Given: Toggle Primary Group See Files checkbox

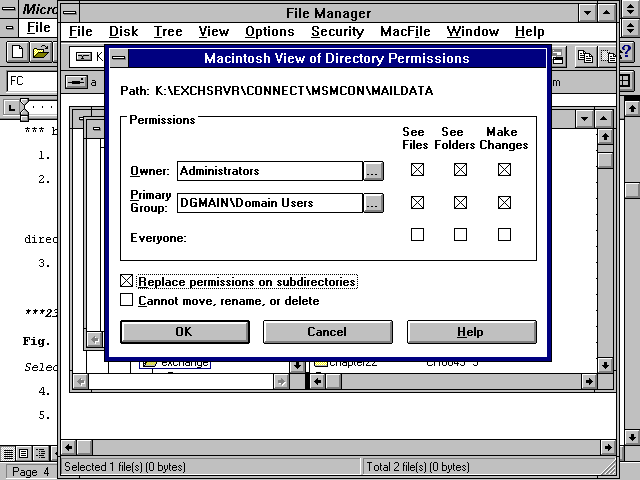Looking at the screenshot, I should pos(417,202).
